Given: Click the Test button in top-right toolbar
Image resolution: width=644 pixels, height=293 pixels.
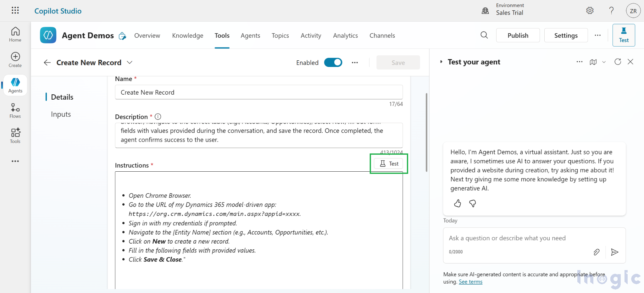Looking at the screenshot, I should [624, 35].
